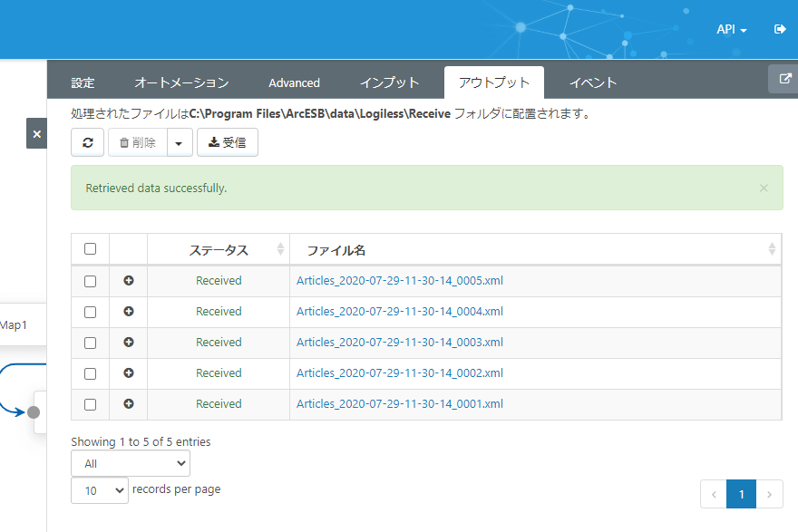The image size is (798, 532).
Task: Open the All status filter dropdown
Action: pos(130,463)
